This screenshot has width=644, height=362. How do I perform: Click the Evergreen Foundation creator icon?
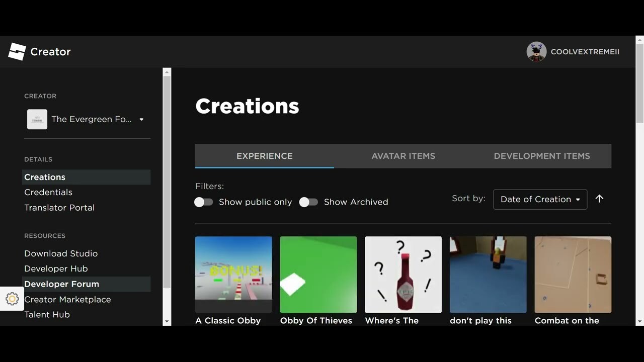(37, 119)
